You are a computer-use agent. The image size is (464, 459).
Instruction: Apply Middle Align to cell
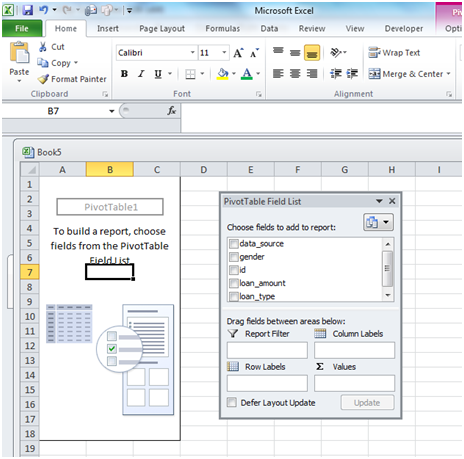(295, 52)
